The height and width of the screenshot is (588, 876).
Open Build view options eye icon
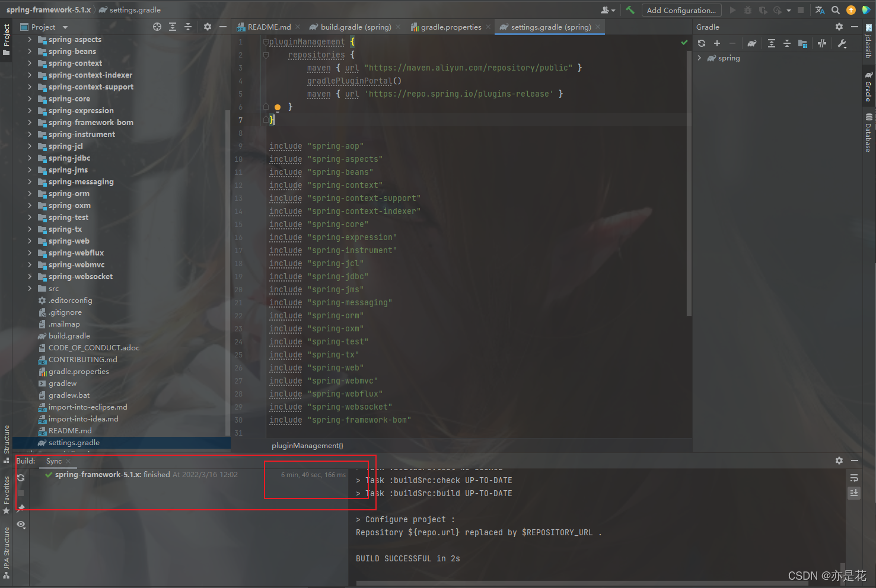pyautogui.click(x=21, y=525)
